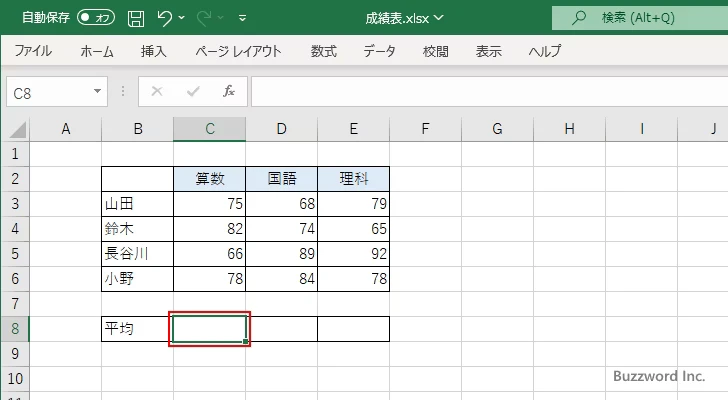The width and height of the screenshot is (728, 400).
Task: Select row 5 header
Action: pyautogui.click(x=15, y=254)
